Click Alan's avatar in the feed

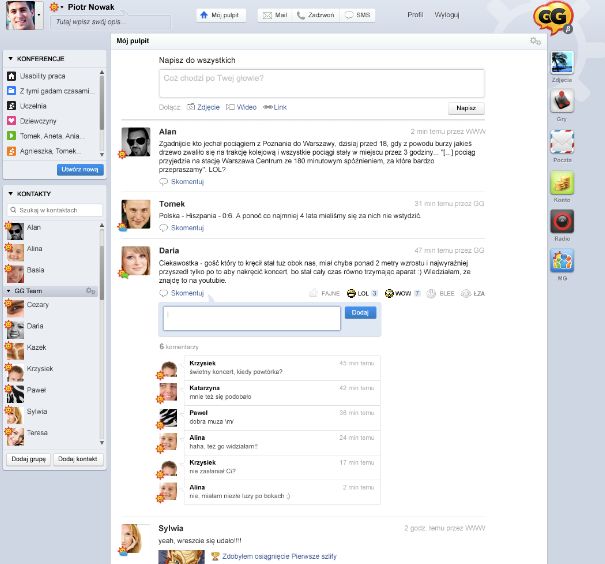coord(136,142)
